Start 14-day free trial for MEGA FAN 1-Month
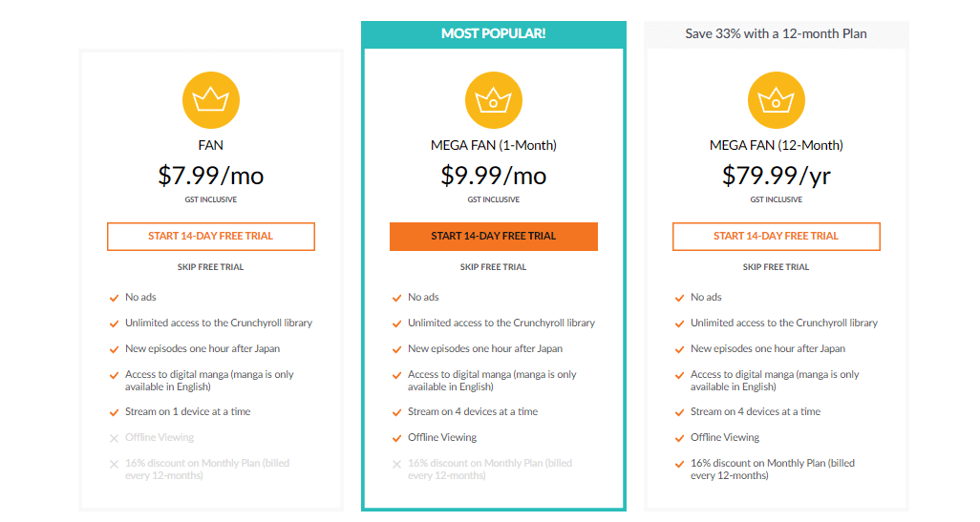 pos(494,236)
